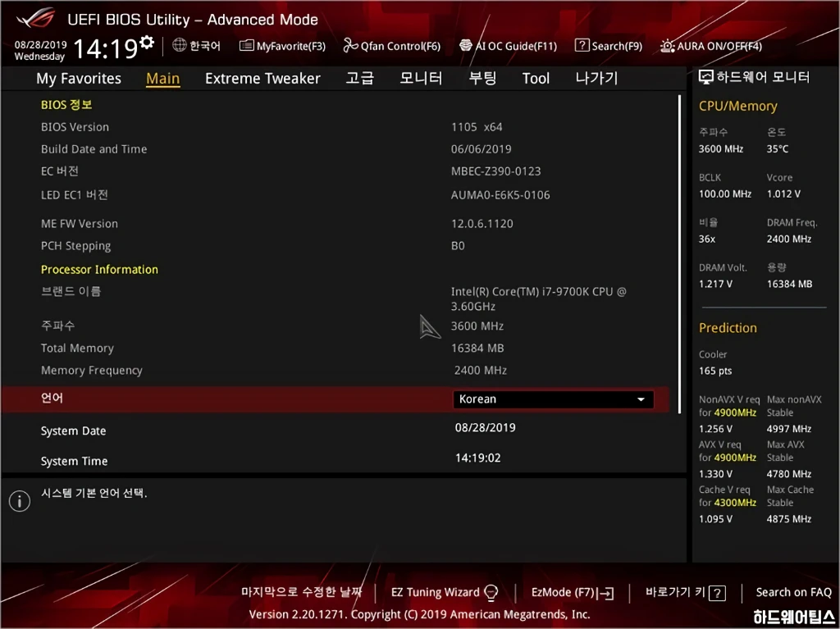The image size is (840, 629).
Task: Click AI OC Guide(F11) label
Action: coord(517,46)
